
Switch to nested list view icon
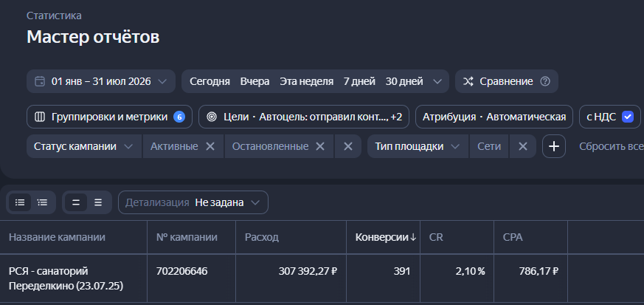[x=42, y=202]
